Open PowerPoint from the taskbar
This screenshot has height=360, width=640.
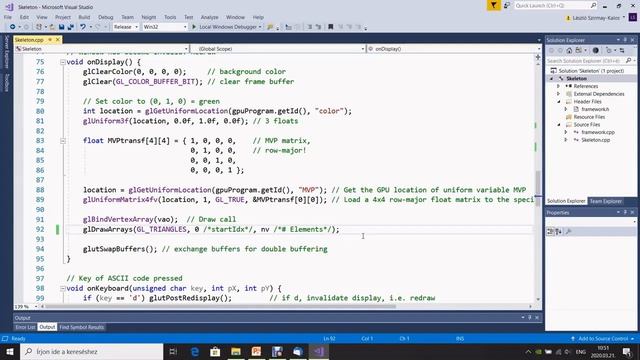pyautogui.click(x=256, y=351)
